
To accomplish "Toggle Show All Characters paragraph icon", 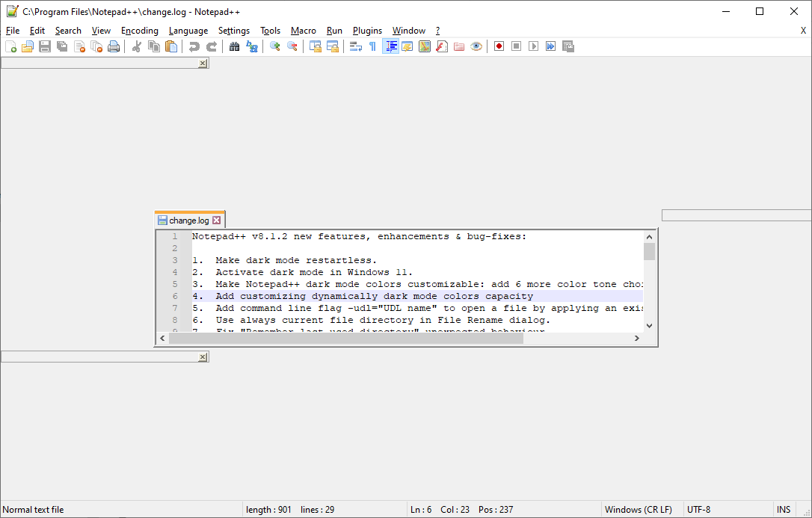I will [372, 46].
